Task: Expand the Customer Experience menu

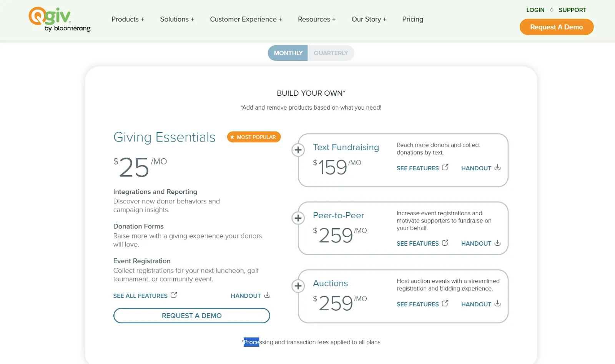Action: click(x=246, y=19)
